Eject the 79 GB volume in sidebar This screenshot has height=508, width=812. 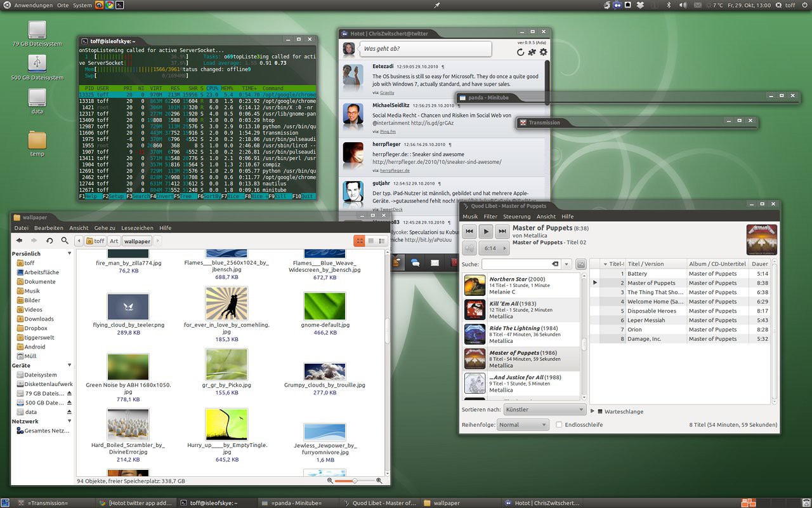pyautogui.click(x=69, y=393)
